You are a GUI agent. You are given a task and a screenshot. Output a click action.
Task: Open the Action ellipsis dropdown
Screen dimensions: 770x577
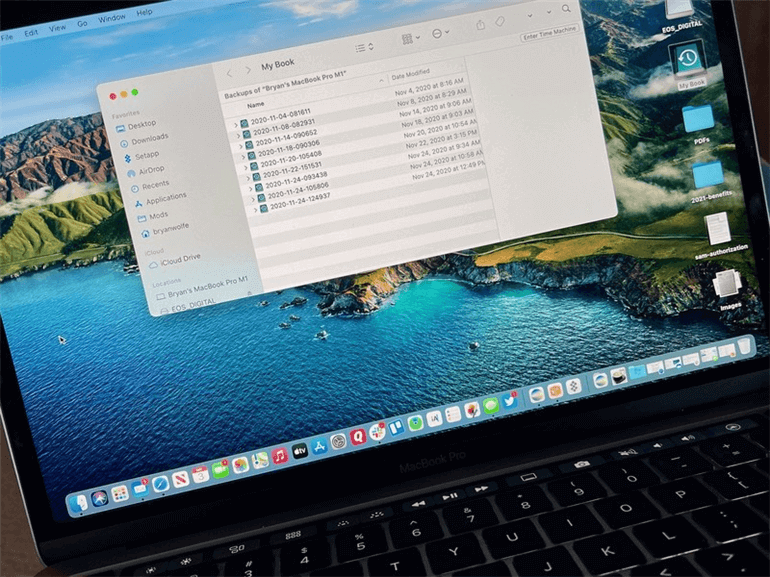(440, 33)
